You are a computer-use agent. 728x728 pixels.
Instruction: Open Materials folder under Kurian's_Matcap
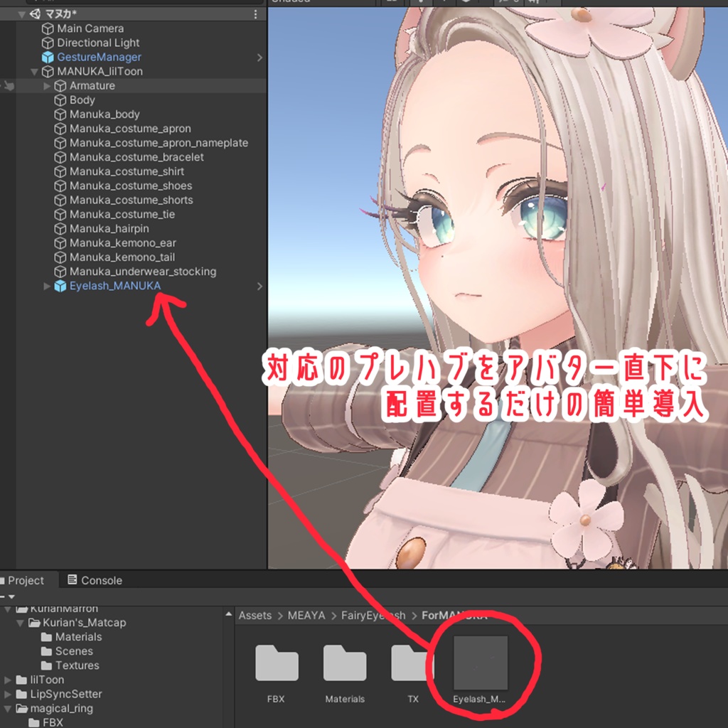pyautogui.click(x=78, y=638)
